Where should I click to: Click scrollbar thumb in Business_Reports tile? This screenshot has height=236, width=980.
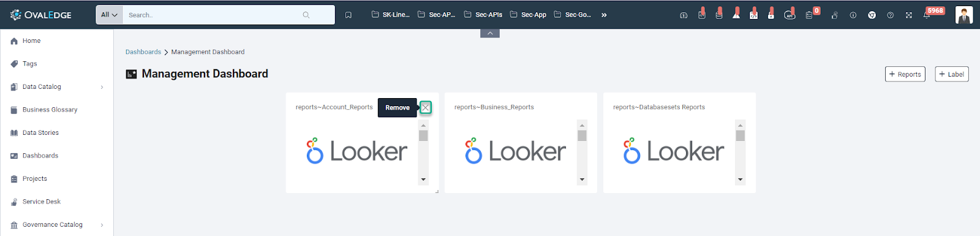click(582, 135)
